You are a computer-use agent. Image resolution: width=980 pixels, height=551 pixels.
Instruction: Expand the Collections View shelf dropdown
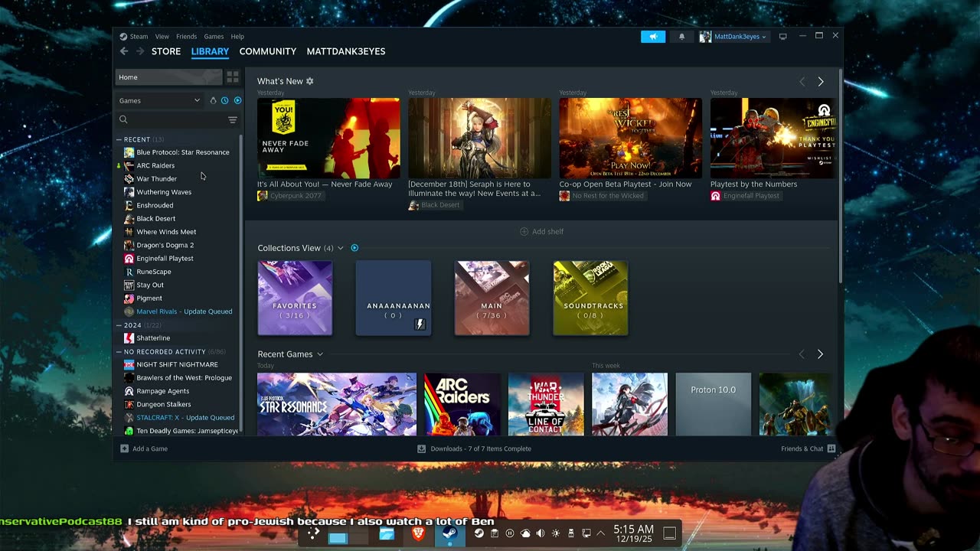pyautogui.click(x=341, y=248)
